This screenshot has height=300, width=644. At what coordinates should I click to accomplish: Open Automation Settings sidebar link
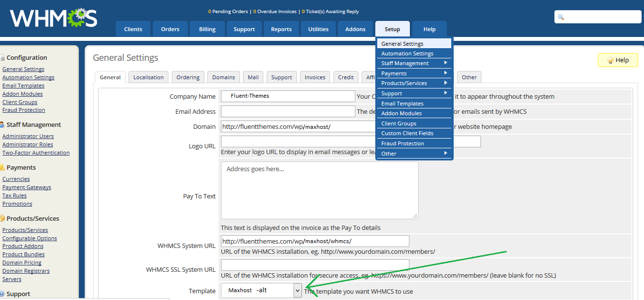click(x=28, y=77)
